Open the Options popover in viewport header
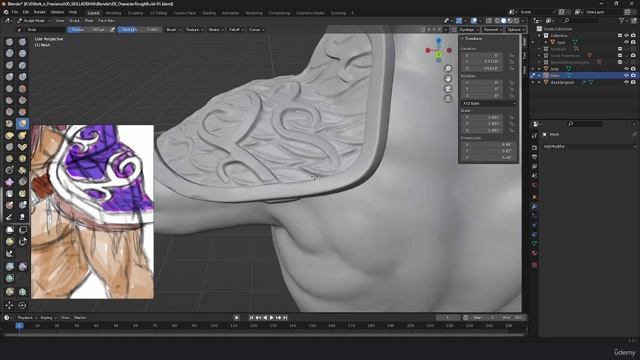Viewport: 640px width, 360px height. (x=515, y=29)
